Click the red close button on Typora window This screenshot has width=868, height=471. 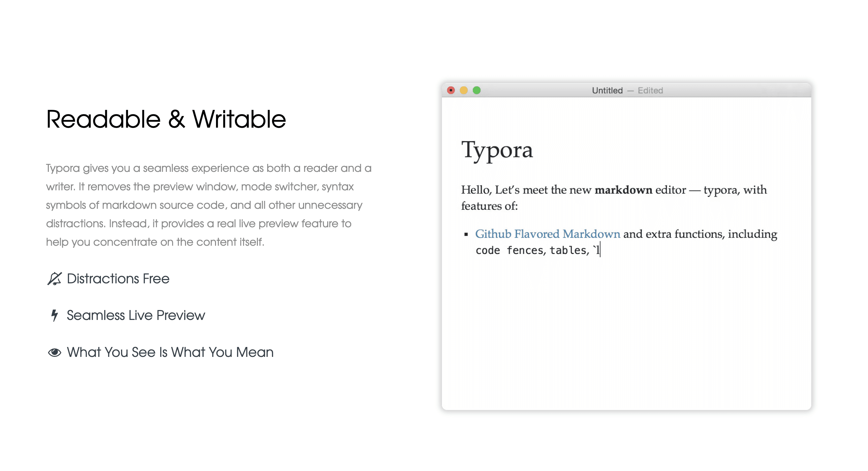pos(450,90)
